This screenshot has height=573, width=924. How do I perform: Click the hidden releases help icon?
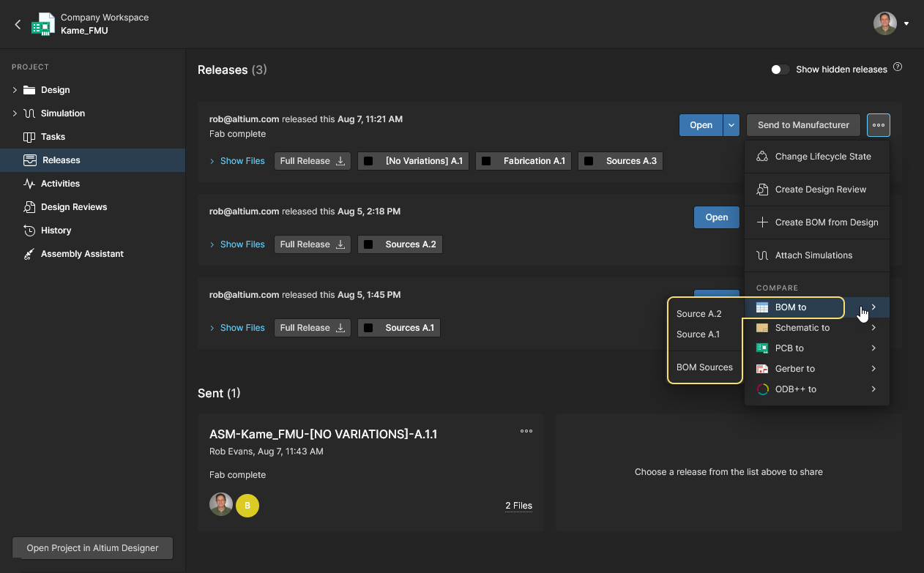(x=898, y=67)
